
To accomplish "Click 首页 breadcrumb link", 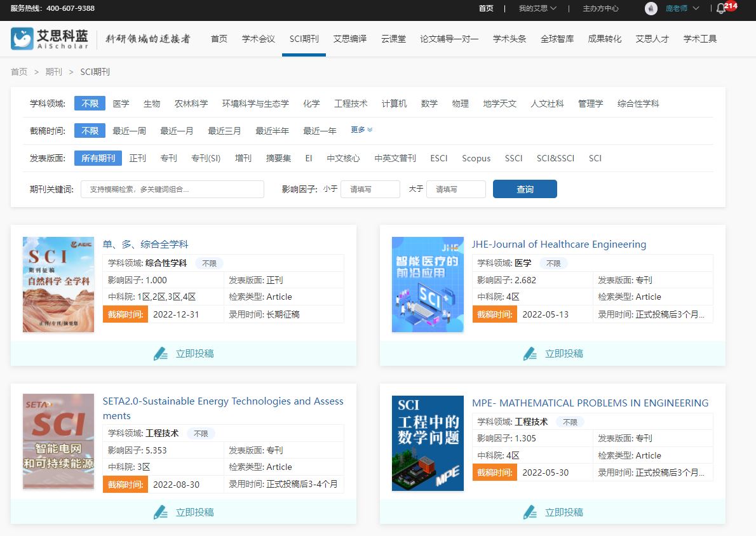I will (19, 72).
